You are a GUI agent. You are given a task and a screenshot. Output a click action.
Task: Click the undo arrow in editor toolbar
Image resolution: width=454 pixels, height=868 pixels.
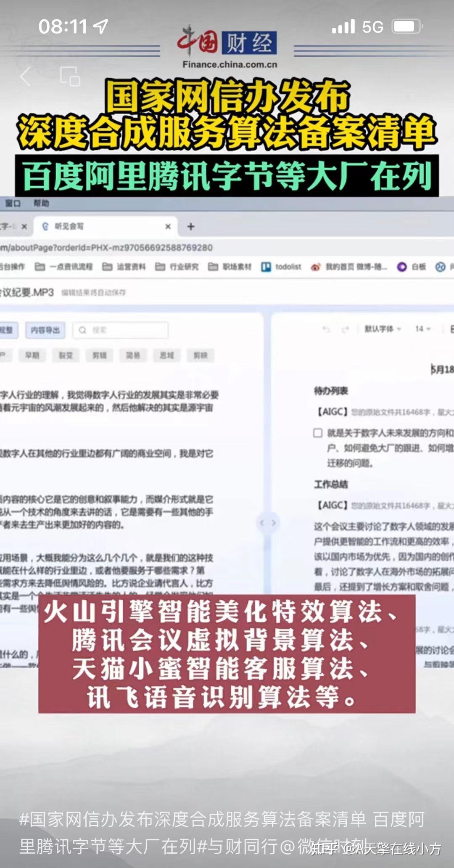[x=326, y=329]
